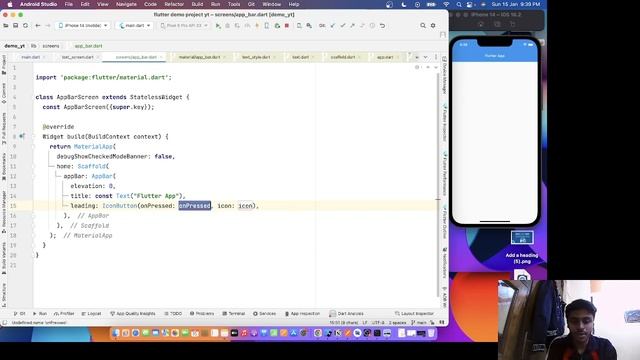Open App Quality Insights tool window
Image resolution: width=640 pixels, height=360 pixels.
point(133,313)
